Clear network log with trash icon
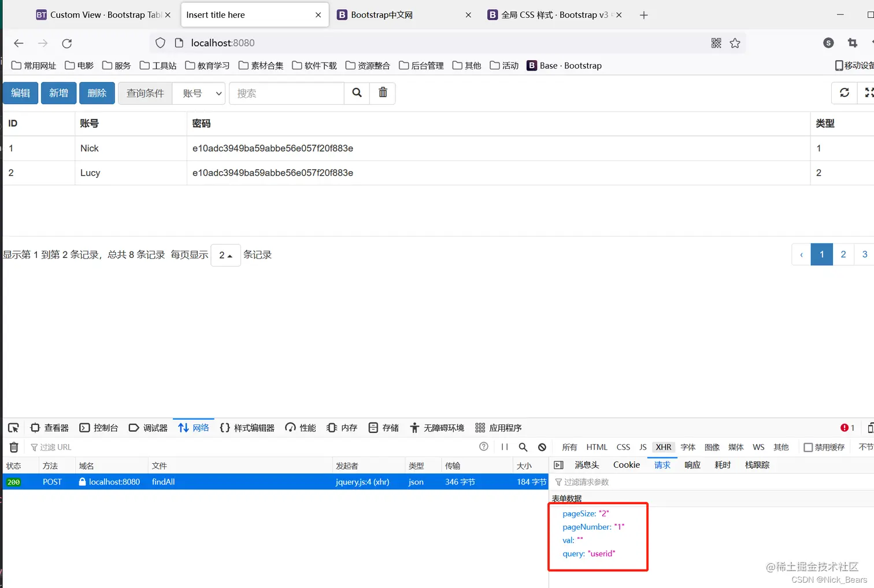Viewport: 874px width, 588px height. [x=14, y=447]
